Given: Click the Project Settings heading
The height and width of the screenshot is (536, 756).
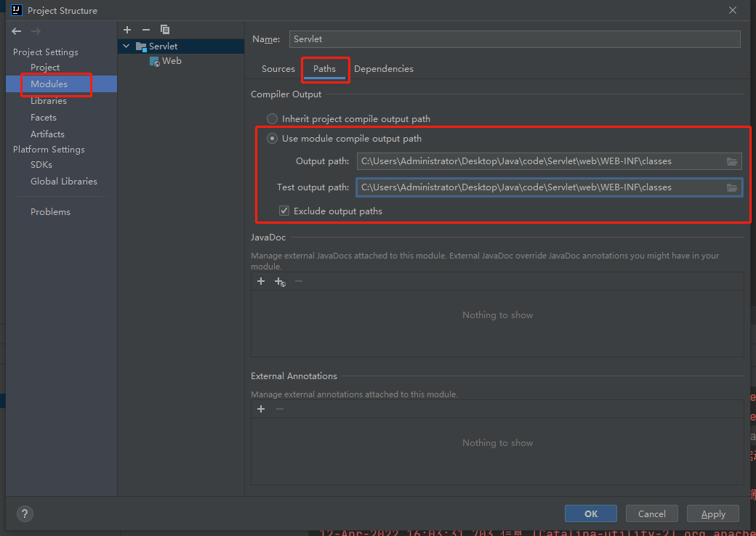Looking at the screenshot, I should click(45, 52).
